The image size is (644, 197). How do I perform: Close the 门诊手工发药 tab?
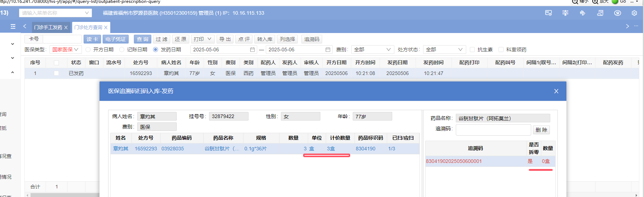click(x=66, y=28)
